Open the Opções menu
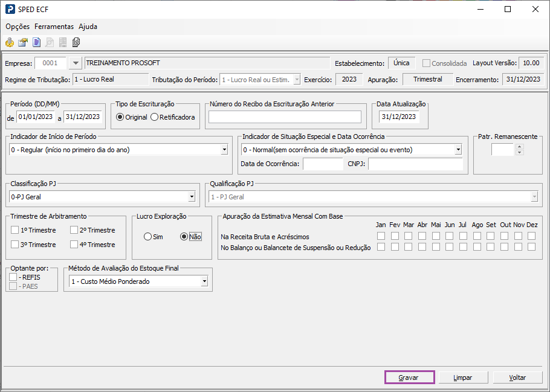This screenshot has width=550, height=392. coord(18,27)
